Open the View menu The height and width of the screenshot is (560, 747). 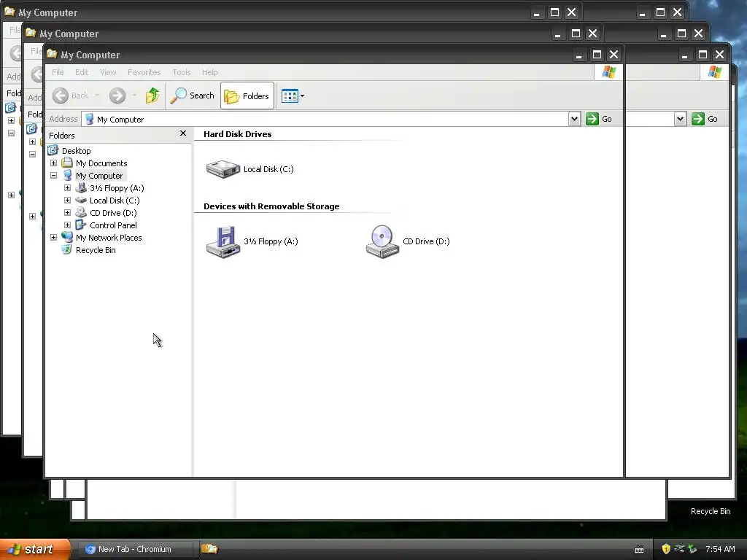108,72
